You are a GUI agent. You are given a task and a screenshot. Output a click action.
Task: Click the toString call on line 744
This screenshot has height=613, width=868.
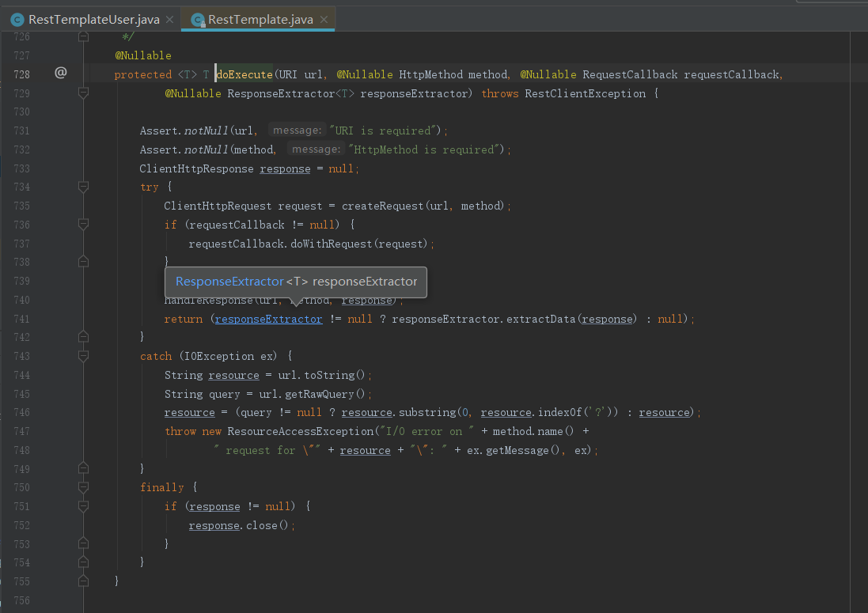pyautogui.click(x=329, y=375)
